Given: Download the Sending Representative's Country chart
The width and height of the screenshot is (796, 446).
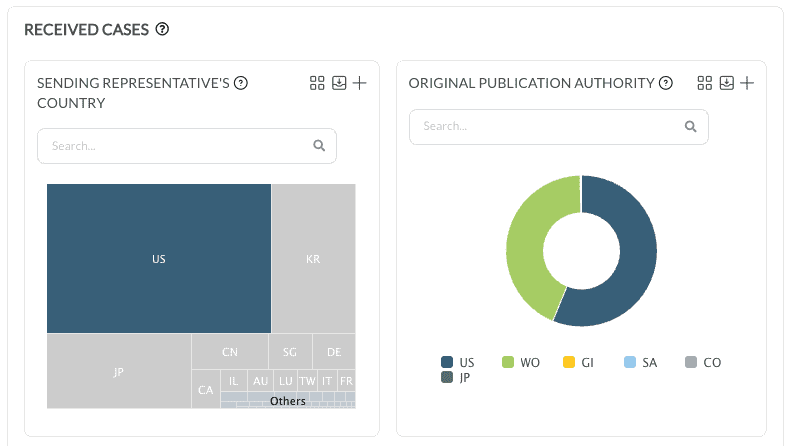Looking at the screenshot, I should tap(339, 83).
